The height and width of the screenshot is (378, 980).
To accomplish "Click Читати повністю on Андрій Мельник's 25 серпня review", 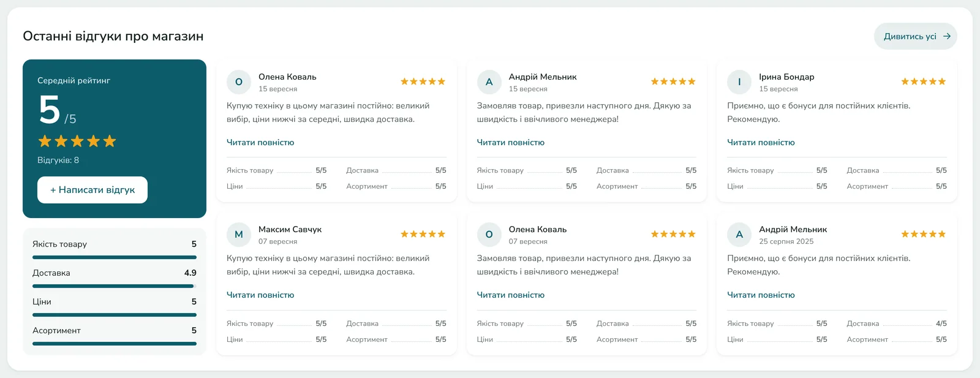I will coord(761,295).
